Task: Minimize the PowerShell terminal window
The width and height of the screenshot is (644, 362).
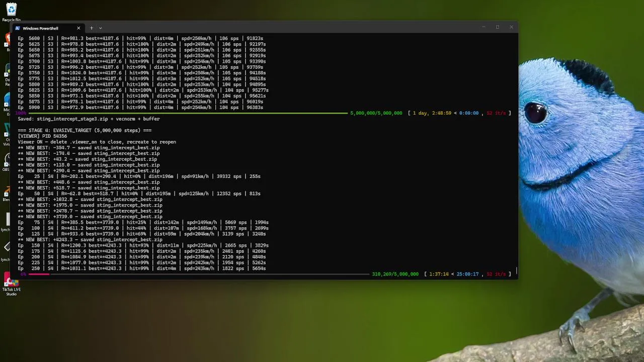Action: click(x=484, y=27)
